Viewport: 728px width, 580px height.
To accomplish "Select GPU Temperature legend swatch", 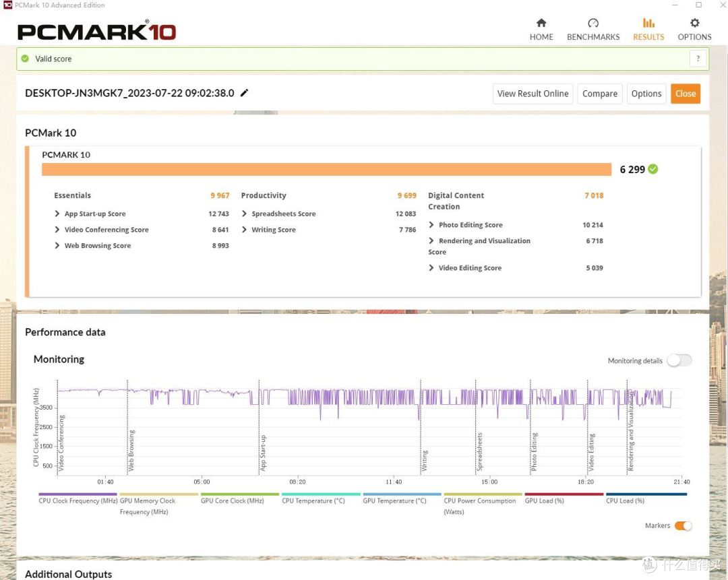I will pyautogui.click(x=402, y=494).
